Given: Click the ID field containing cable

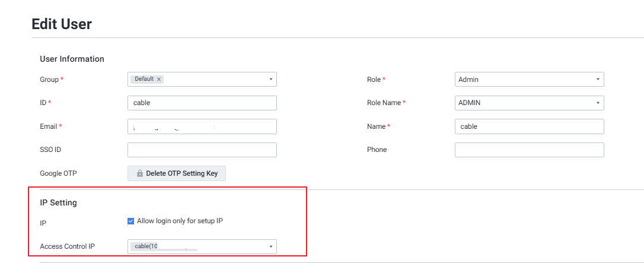Looking at the screenshot, I should pyautogui.click(x=202, y=103).
